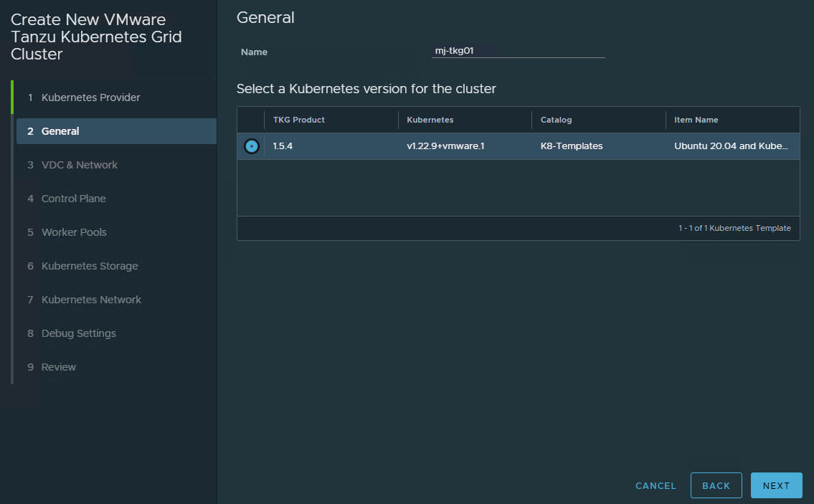Open the VDC & Network step
The height and width of the screenshot is (504, 814).
tap(79, 165)
